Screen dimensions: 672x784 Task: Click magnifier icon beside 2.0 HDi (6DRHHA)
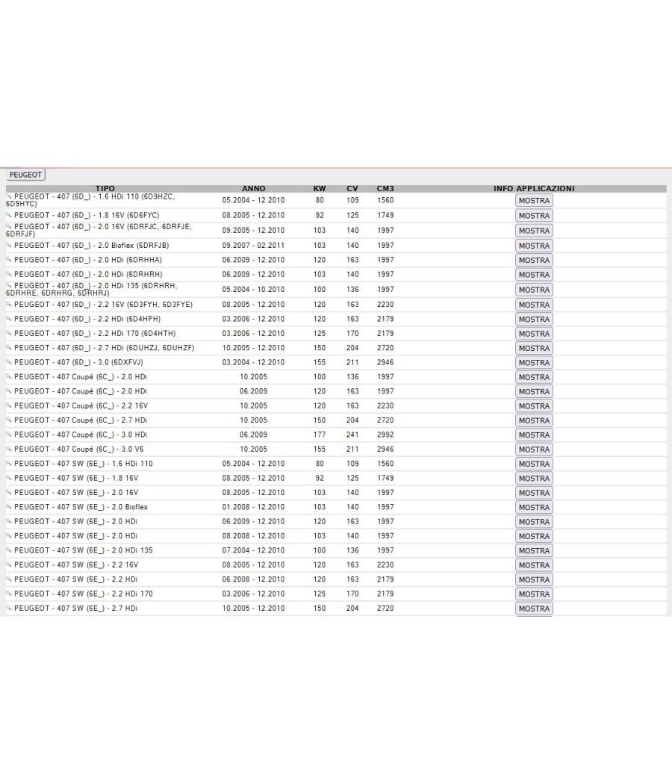(9, 259)
